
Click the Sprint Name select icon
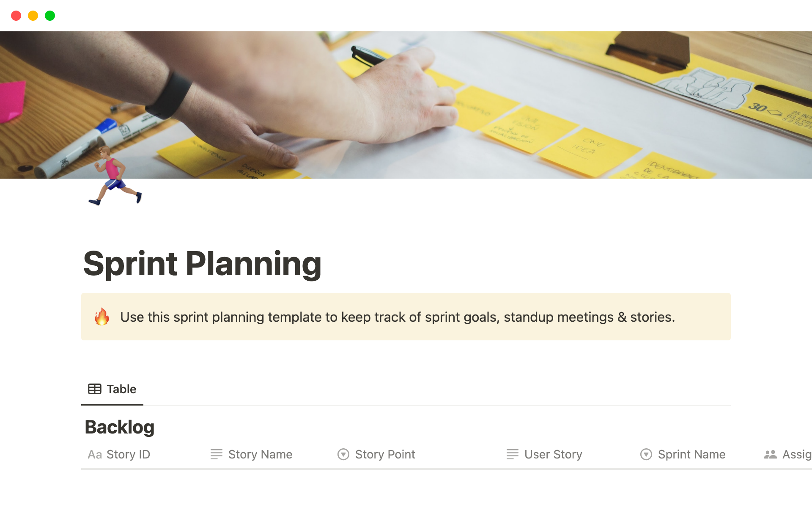pyautogui.click(x=646, y=455)
